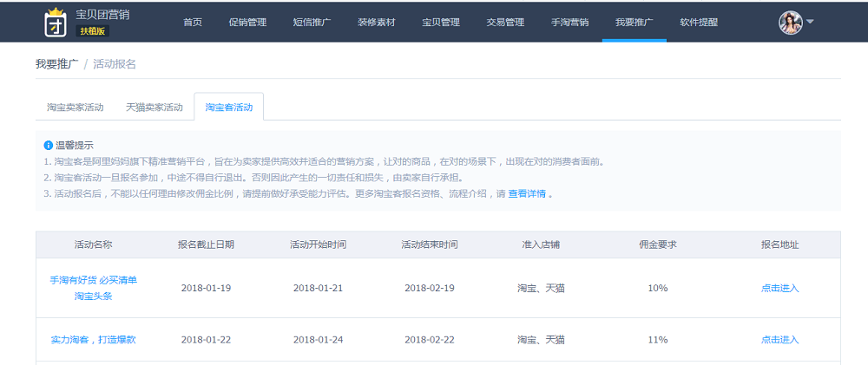The height and width of the screenshot is (365, 868).
Task: Click 点击进入 for the 10% commission row
Action: [780, 288]
